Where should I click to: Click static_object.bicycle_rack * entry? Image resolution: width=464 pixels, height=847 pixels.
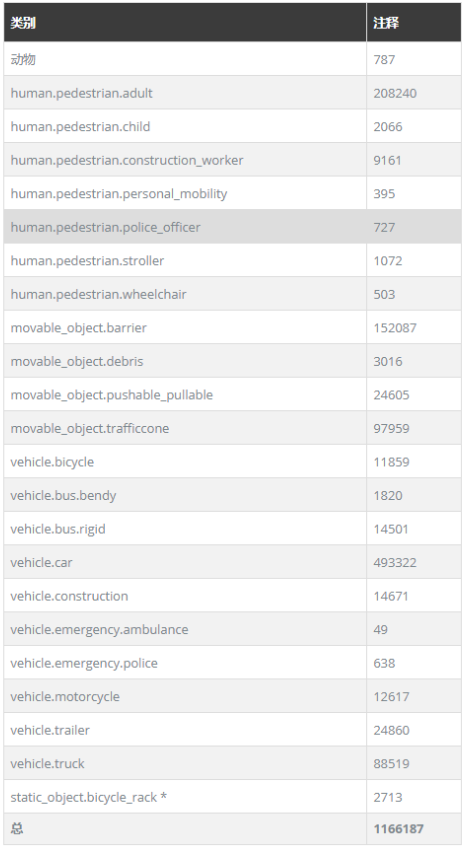89,797
